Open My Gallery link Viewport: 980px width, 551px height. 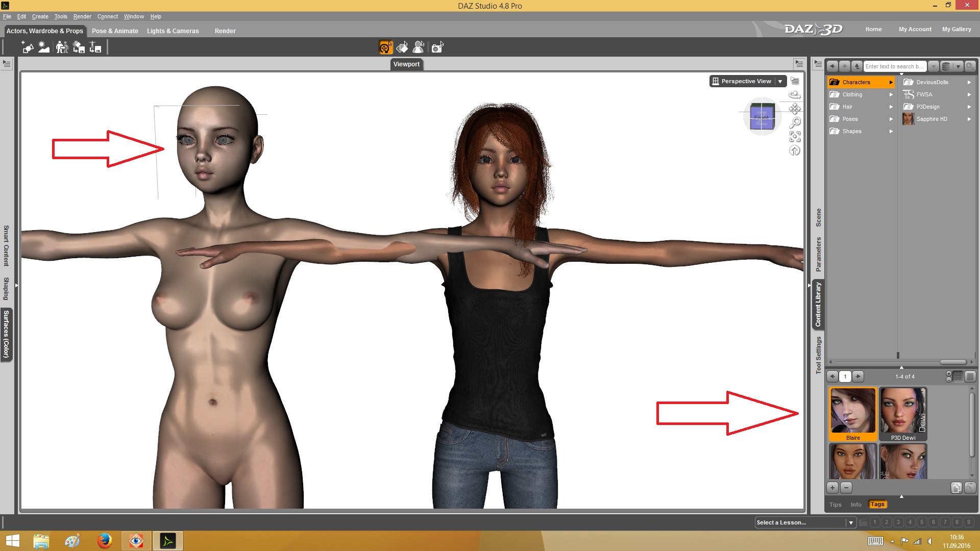[x=957, y=29]
